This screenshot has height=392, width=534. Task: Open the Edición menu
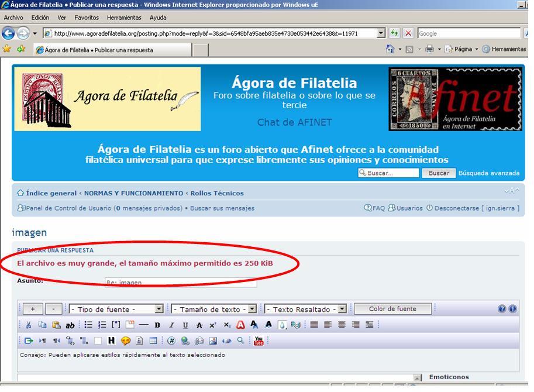pyautogui.click(x=40, y=18)
